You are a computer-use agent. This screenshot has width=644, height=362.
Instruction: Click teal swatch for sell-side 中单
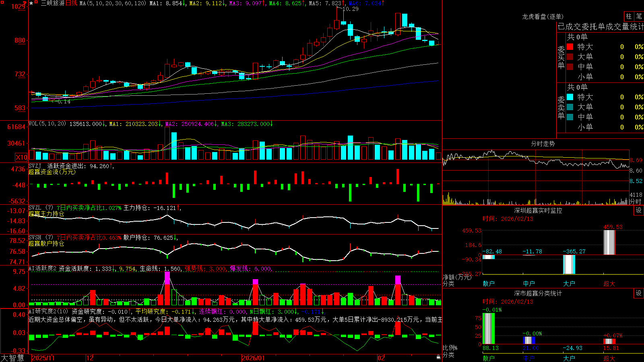[x=570, y=117]
